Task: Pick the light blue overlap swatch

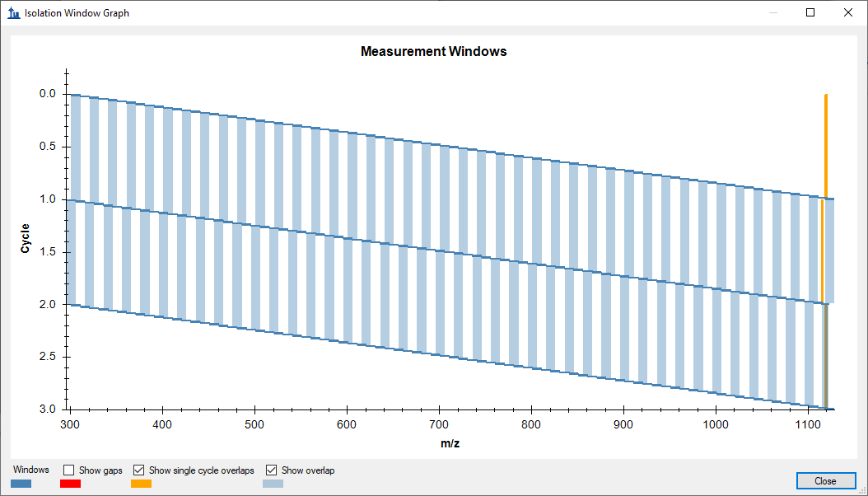Action: coord(273,484)
